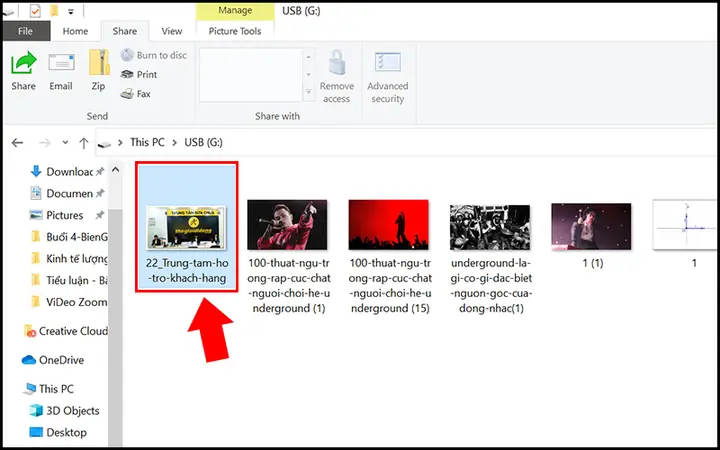
Task: Click the Fax icon
Action: pyautogui.click(x=127, y=94)
